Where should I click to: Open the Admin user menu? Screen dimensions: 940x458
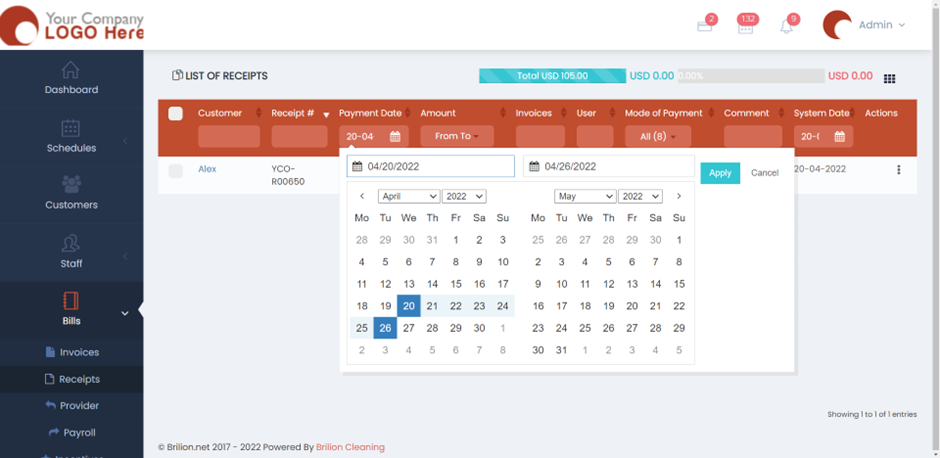pos(865,25)
